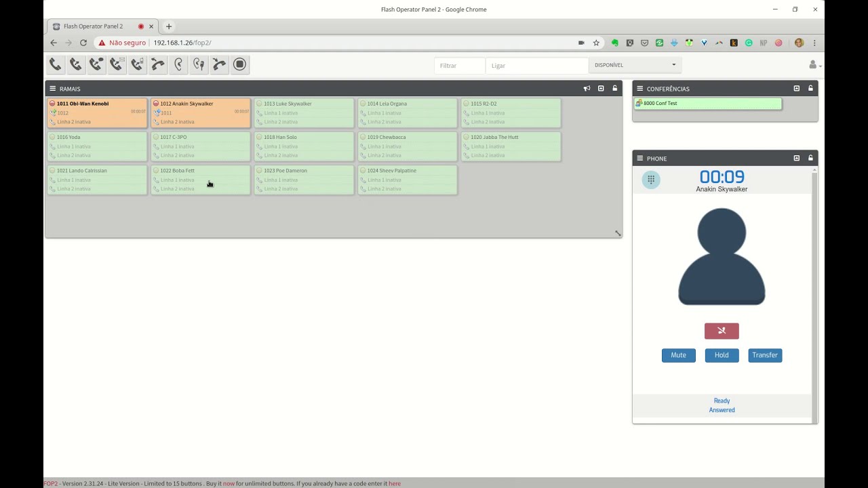The width and height of the screenshot is (868, 488).
Task: Select extension 1020 Jabba The Hutt
Action: [511, 146]
